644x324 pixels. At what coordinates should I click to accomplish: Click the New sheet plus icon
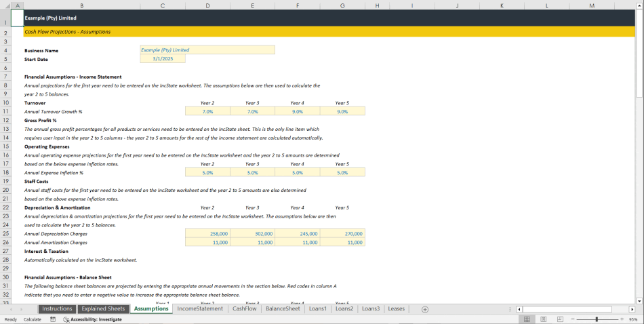click(425, 309)
